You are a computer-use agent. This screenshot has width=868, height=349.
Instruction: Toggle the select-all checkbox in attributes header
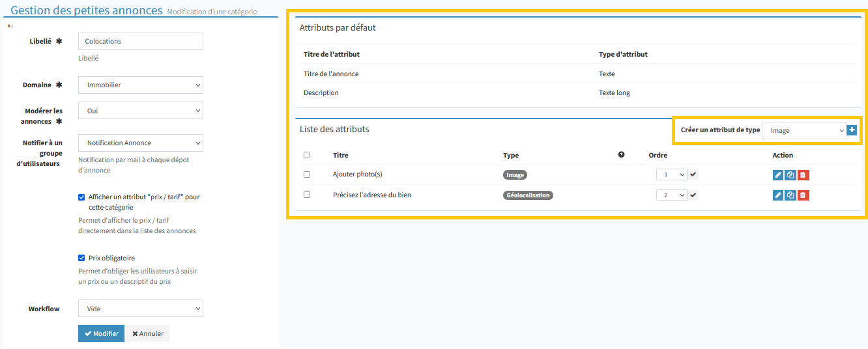(307, 155)
